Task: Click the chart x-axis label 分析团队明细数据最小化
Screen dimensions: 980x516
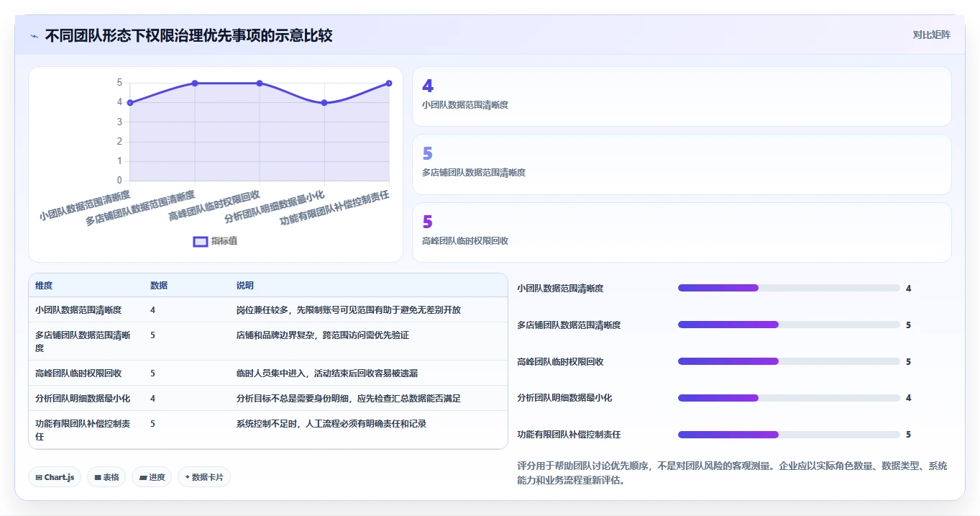Action: click(275, 207)
